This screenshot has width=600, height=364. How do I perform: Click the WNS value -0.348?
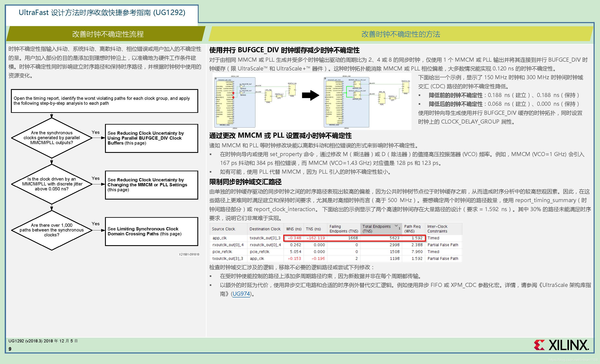click(x=294, y=238)
